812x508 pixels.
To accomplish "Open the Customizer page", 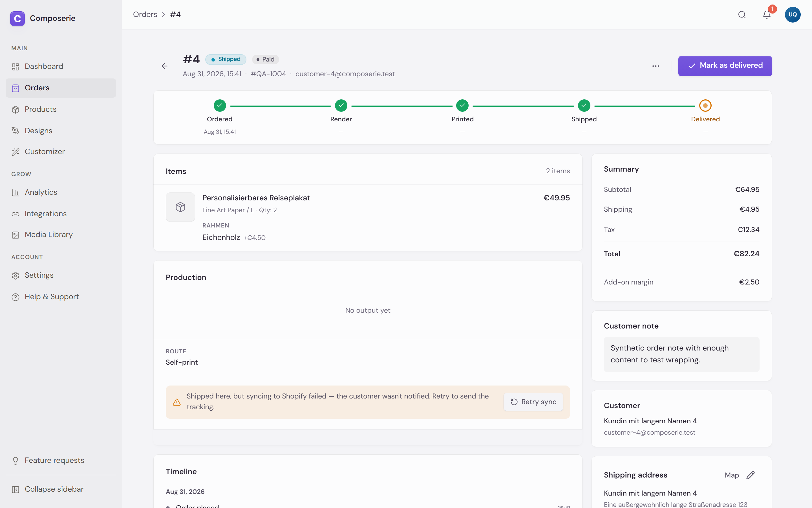I will click(x=61, y=152).
